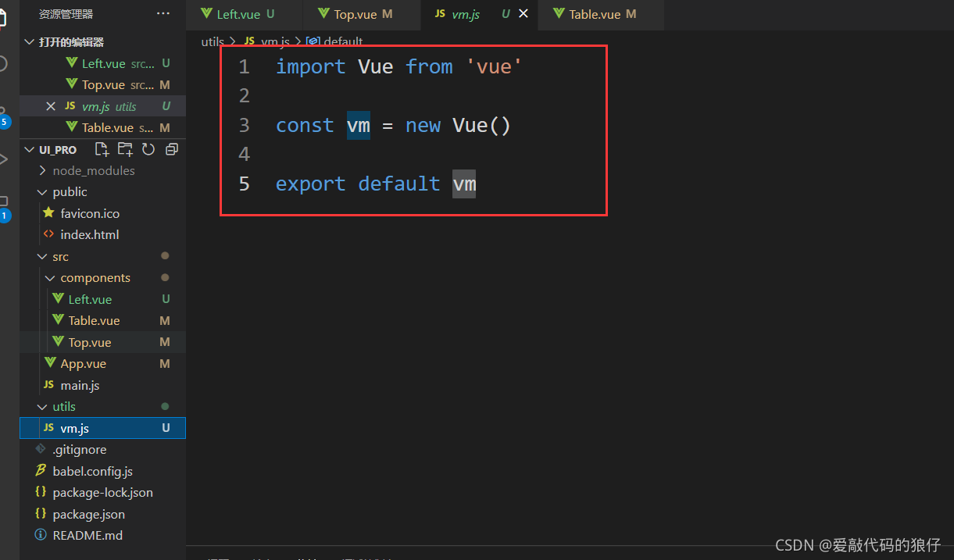Image resolution: width=954 pixels, height=560 pixels.
Task: Select Table.vue in the open editors list
Action: pyautogui.click(x=102, y=128)
